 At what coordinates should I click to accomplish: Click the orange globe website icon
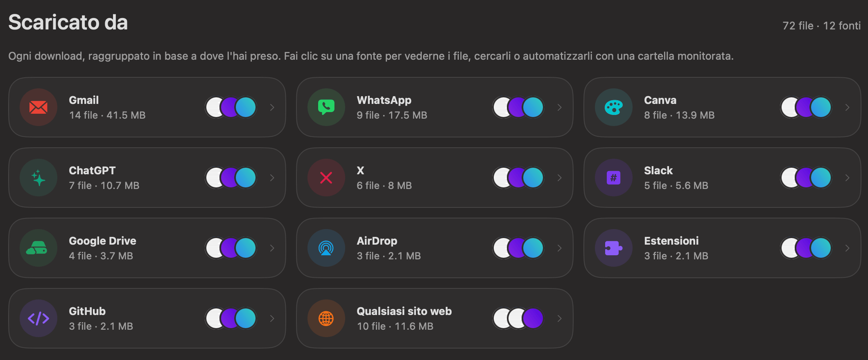point(326,318)
